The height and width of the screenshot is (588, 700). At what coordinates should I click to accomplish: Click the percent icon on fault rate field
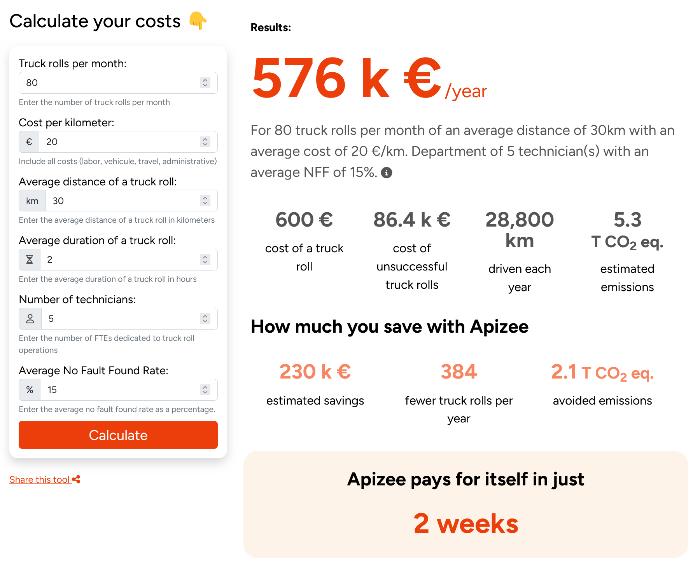pyautogui.click(x=29, y=390)
